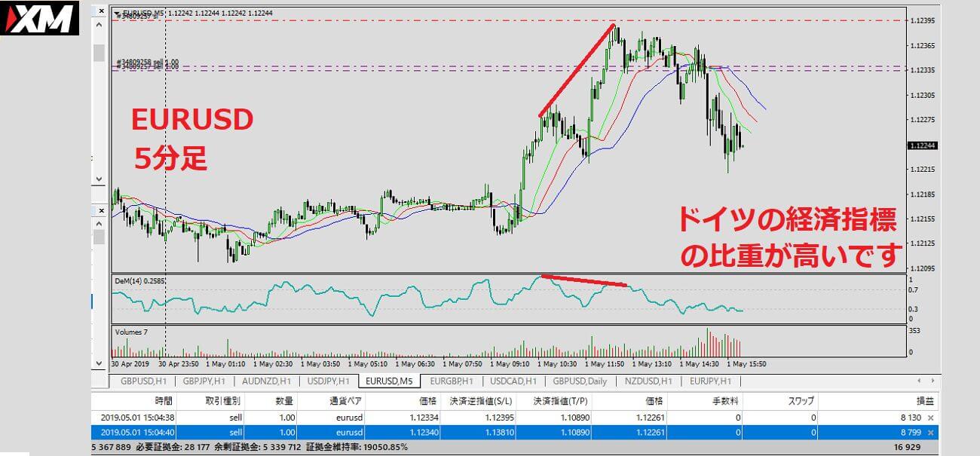Open the EURUSD,M5 chart title triangle menu
This screenshot has height=456, width=980.
[116, 13]
